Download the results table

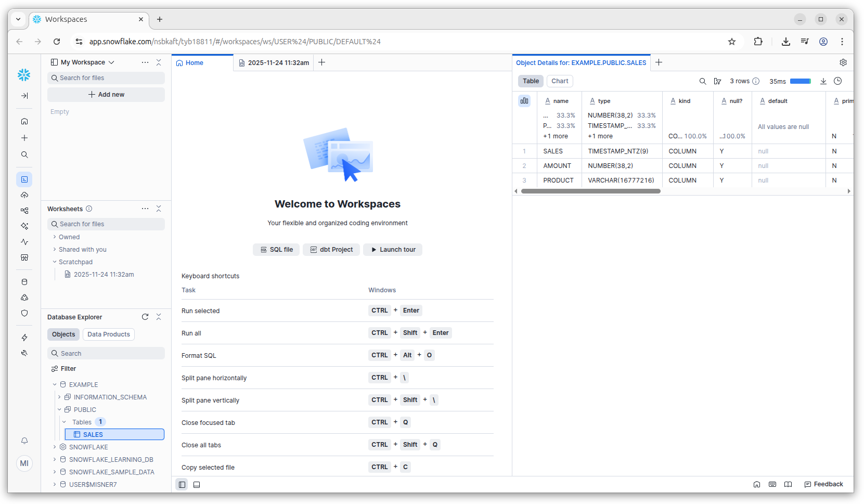(x=823, y=81)
